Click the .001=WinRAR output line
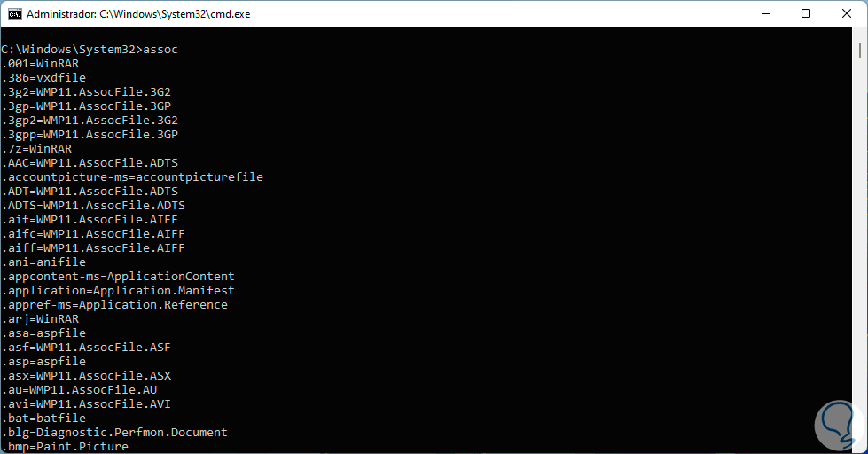Viewport: 868px width, 454px height. coord(40,64)
